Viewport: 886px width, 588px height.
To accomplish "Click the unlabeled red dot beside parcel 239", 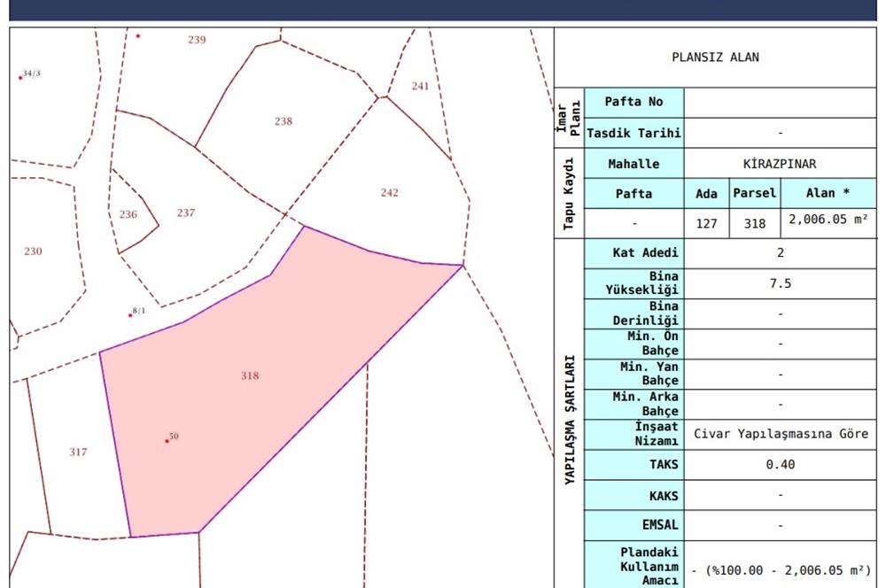I will [138, 36].
